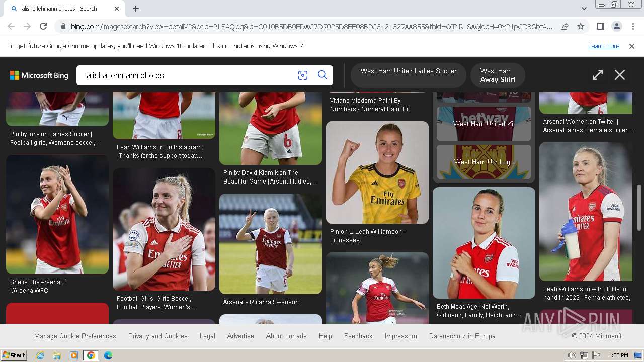The image size is (644, 362).
Task: Click the browser forward arrow
Action: pos(27,26)
